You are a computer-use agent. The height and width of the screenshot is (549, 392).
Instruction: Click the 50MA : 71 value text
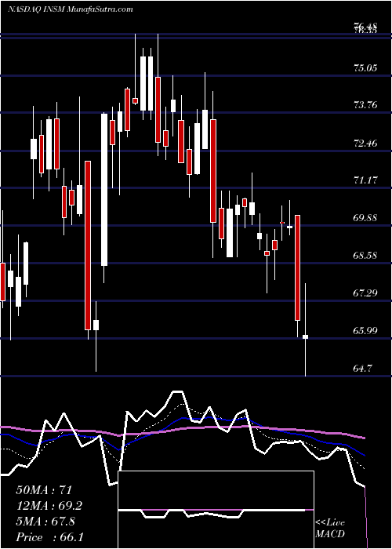tap(44, 490)
